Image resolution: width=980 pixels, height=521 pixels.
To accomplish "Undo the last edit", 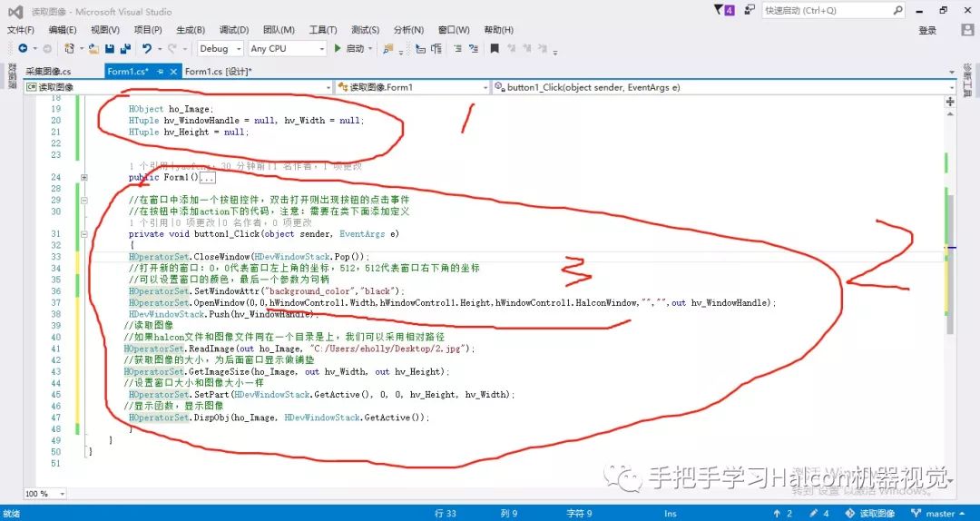I will [x=147, y=48].
